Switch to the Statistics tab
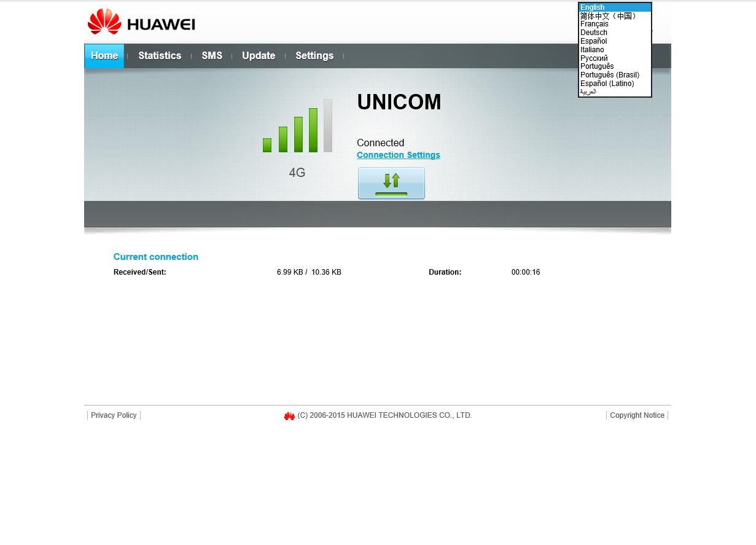756x545 pixels. 160,56
